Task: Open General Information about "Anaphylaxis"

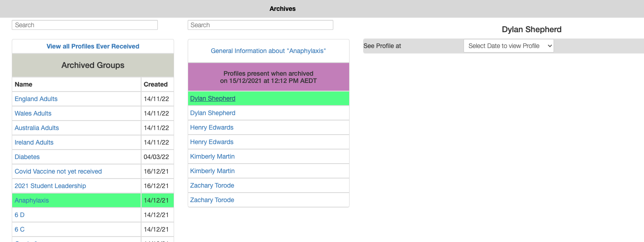Action: click(x=268, y=51)
